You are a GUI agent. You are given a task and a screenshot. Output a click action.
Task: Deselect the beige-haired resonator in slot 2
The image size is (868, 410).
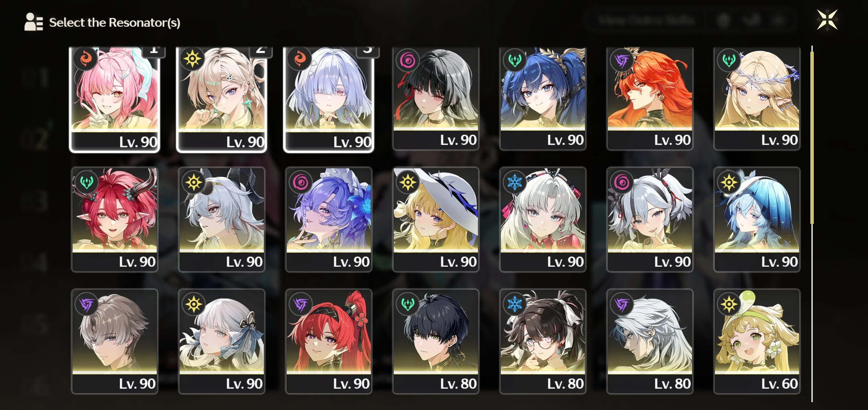pos(222,99)
